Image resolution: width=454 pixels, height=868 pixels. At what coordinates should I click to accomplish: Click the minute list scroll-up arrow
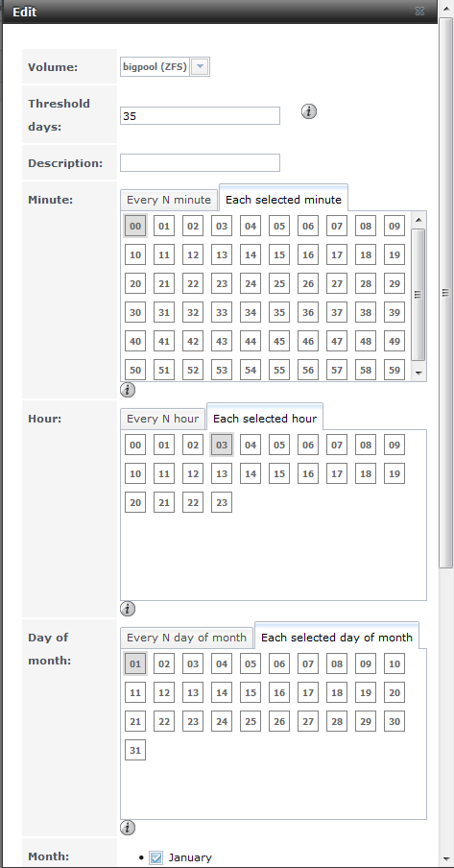click(x=418, y=220)
